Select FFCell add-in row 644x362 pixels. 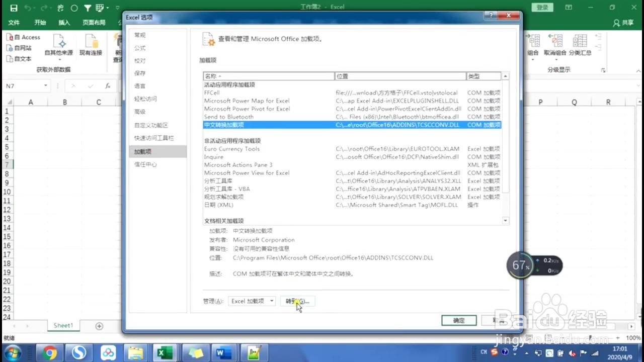352,93
